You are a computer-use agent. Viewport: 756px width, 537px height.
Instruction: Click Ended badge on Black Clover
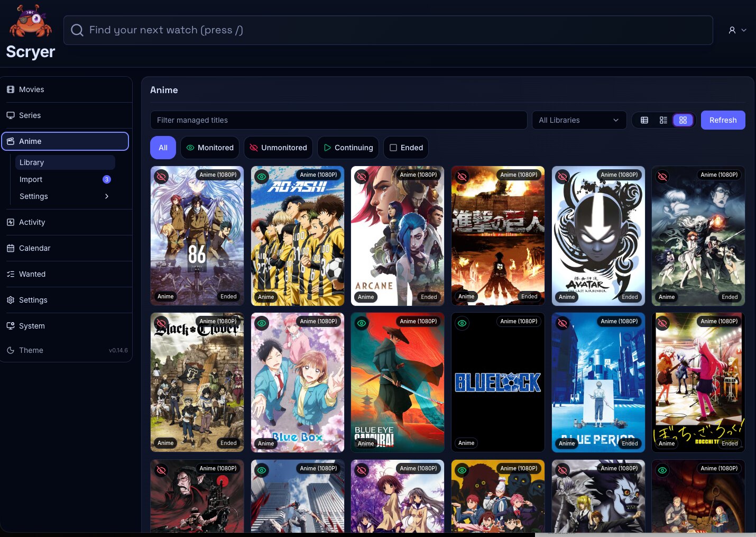228,443
